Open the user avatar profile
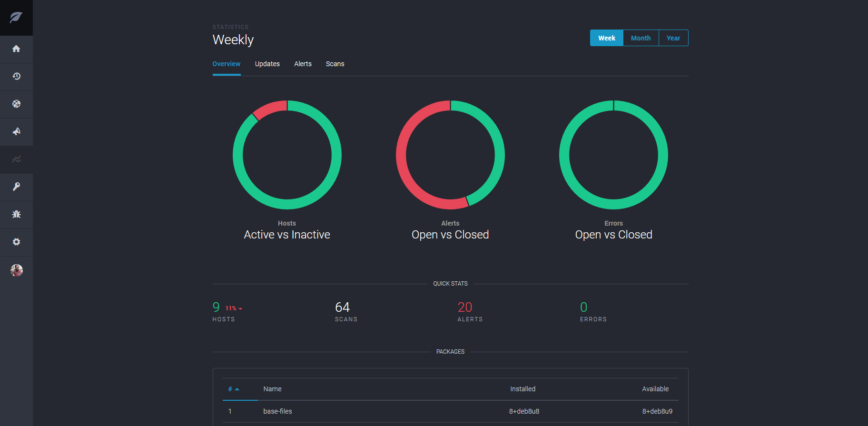Viewport: 868px width, 426px height. (17, 270)
